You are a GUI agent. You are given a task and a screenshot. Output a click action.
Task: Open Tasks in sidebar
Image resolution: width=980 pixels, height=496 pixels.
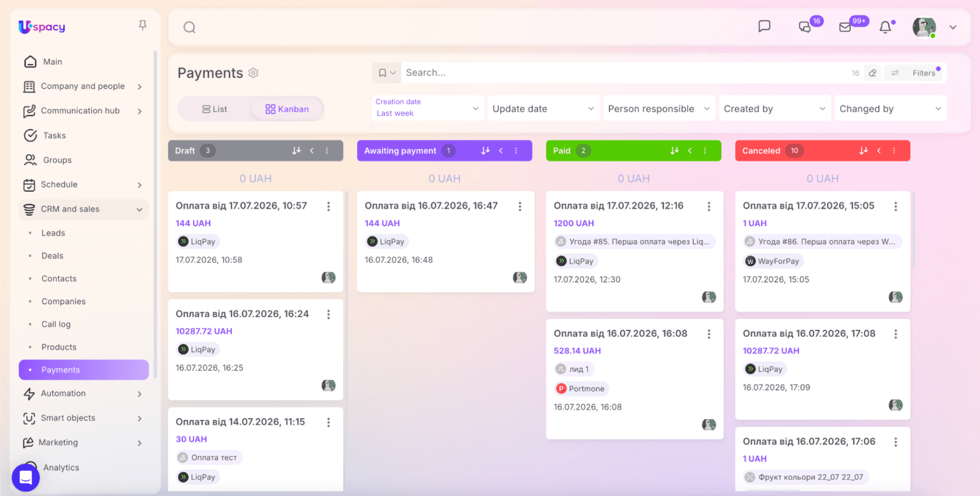coord(84,135)
